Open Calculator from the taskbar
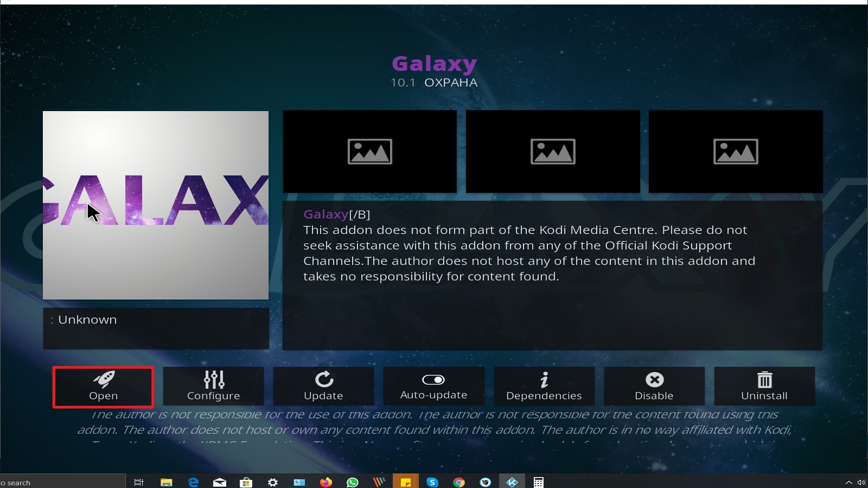 coord(538,482)
